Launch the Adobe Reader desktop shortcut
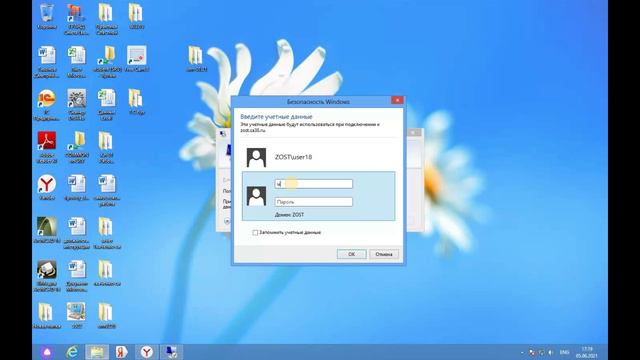This screenshot has width=640, height=360. coord(47,147)
